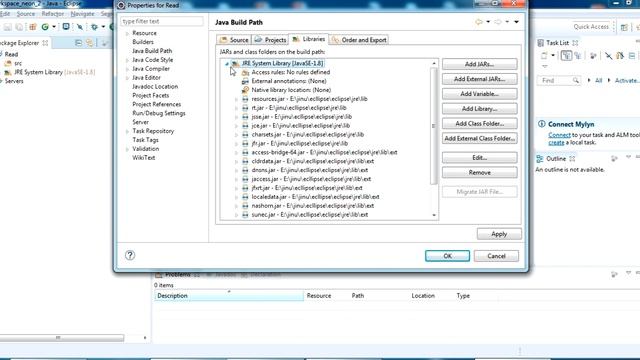
Task: Expand the Task Repository category
Action: pos(127,131)
